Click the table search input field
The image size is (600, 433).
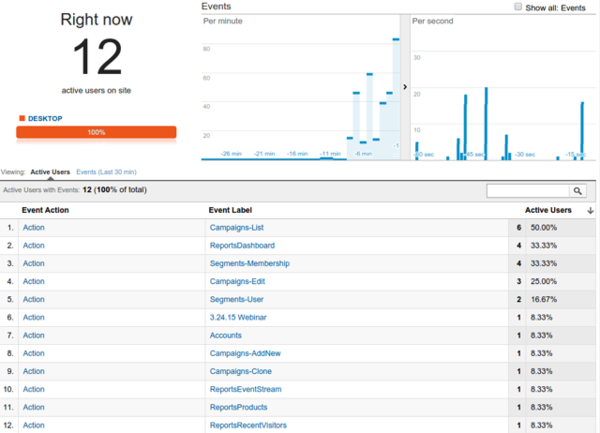click(527, 190)
